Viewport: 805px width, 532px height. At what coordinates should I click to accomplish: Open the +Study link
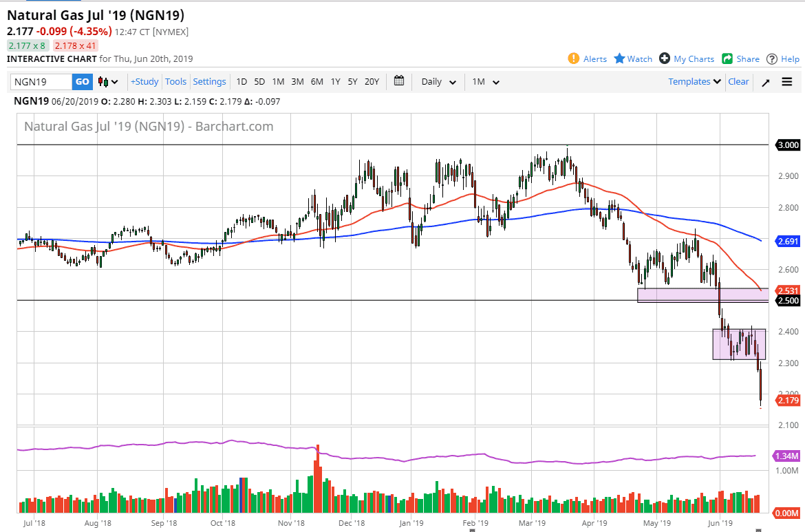click(144, 82)
